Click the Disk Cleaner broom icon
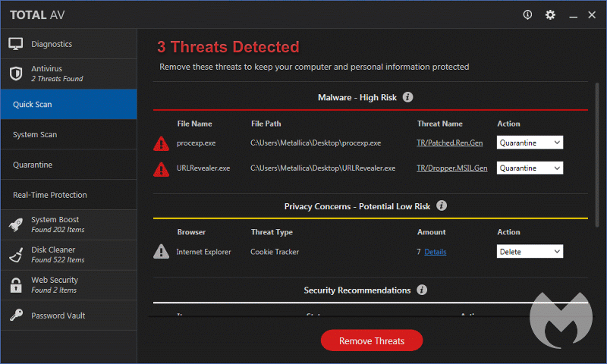 16,255
